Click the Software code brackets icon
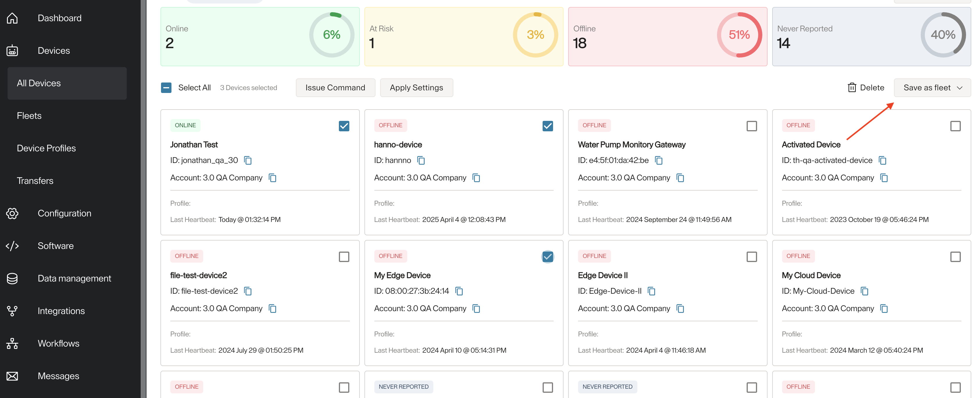 [12, 246]
